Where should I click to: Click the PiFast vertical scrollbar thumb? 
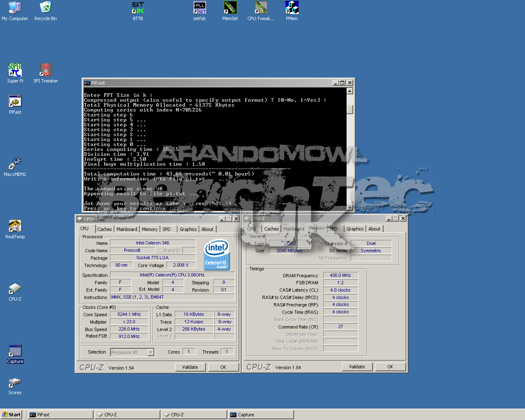350,110
